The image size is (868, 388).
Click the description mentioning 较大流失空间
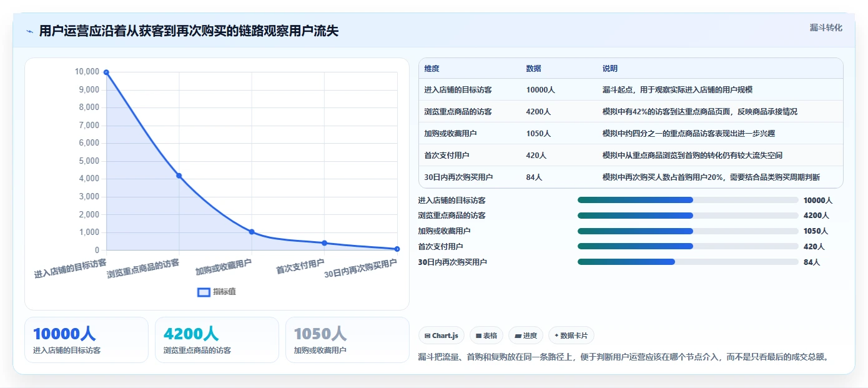693,156
